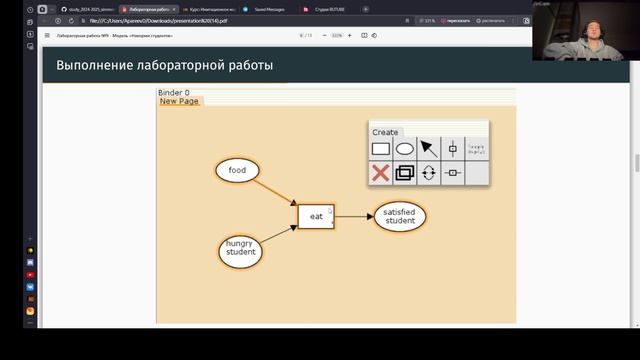Open the PDF viewer sidebar menu icon
The image size is (640, 360).
47,36
